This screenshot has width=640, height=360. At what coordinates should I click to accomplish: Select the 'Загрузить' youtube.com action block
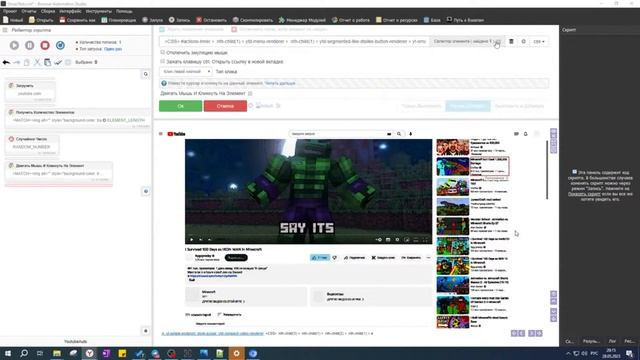coord(30,92)
